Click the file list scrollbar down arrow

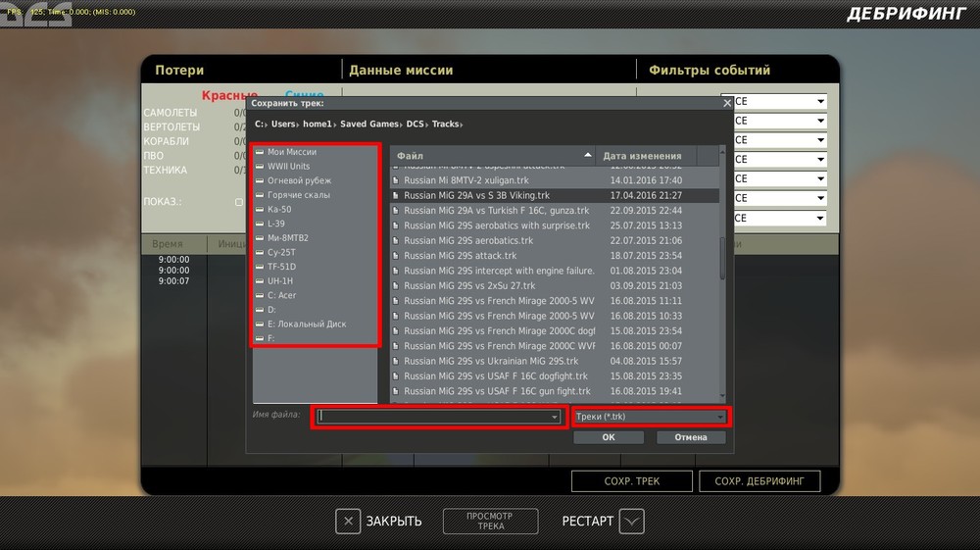722,396
